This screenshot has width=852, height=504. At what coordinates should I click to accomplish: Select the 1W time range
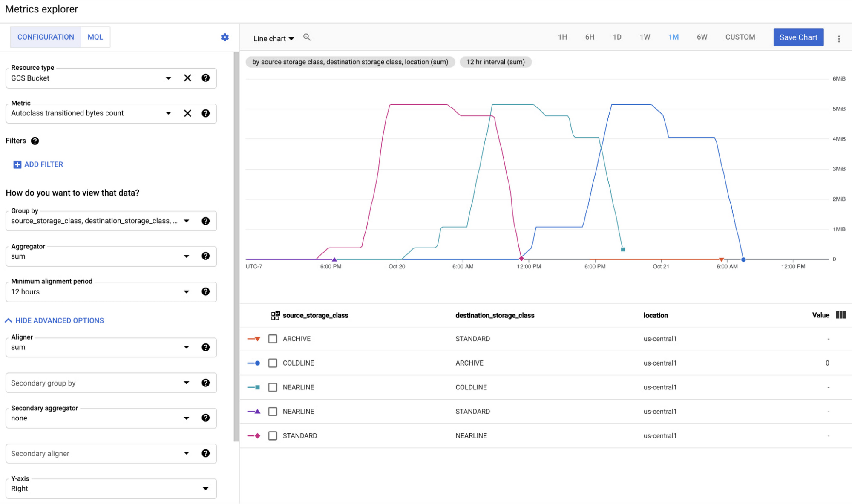645,37
